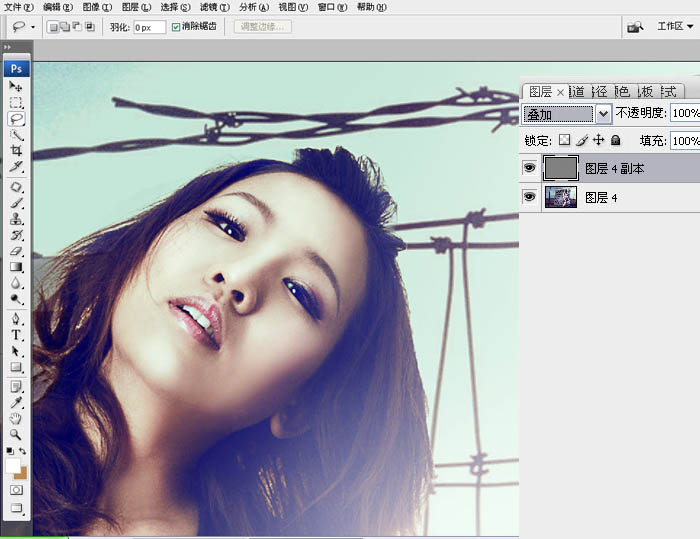
Task: Hide the 图层 4 副本 layer
Action: click(x=529, y=168)
